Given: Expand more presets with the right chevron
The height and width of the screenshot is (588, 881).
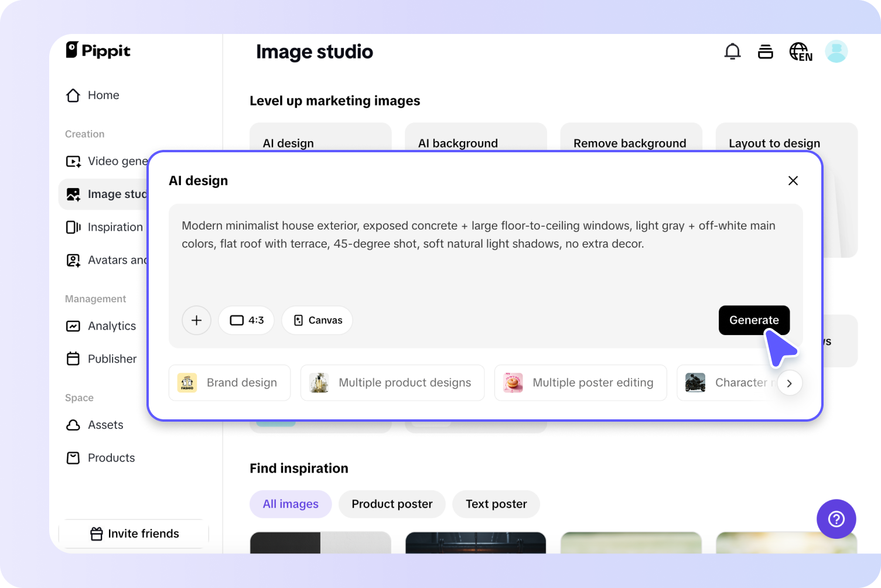Looking at the screenshot, I should point(789,384).
